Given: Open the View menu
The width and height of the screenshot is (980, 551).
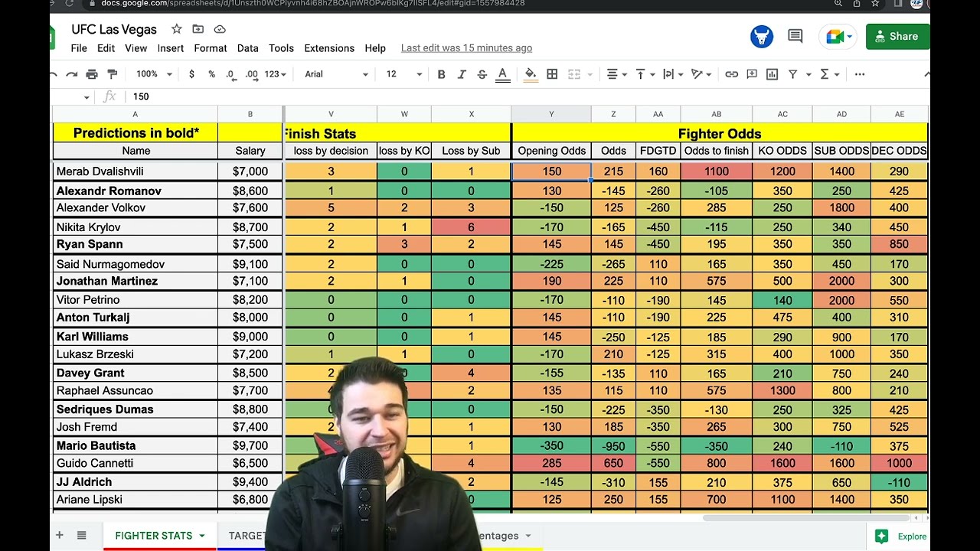Looking at the screenshot, I should pos(136,48).
